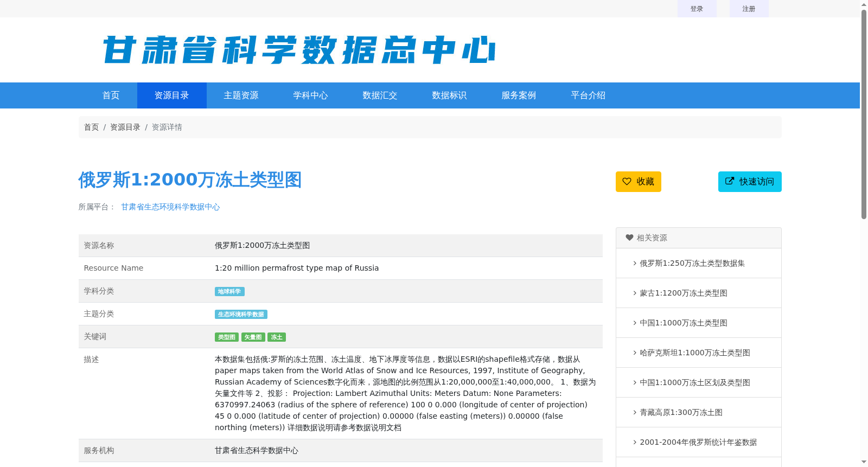The image size is (868, 467).
Task: Click the 关键词 row label
Action: pos(95,336)
